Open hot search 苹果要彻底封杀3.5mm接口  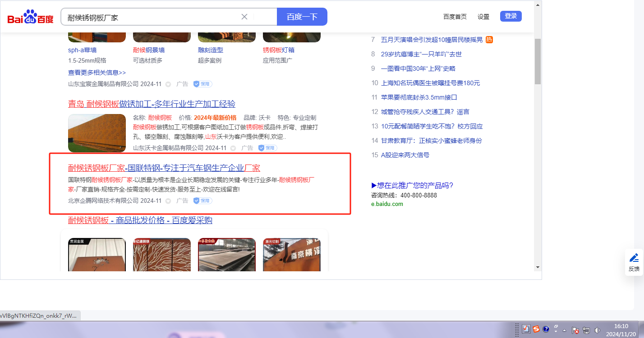point(419,97)
